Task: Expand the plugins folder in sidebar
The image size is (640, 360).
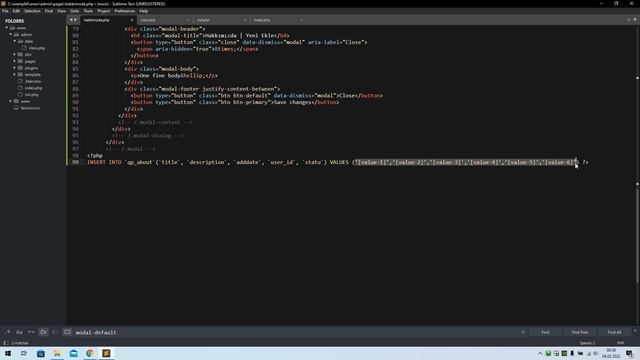Action: click(15, 68)
